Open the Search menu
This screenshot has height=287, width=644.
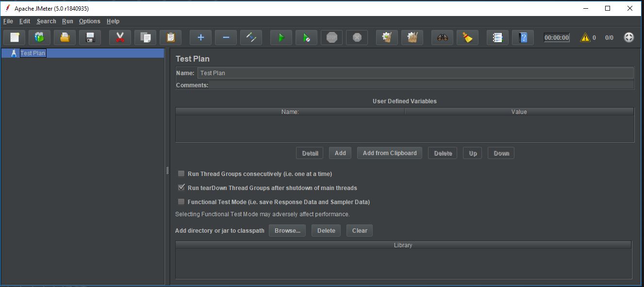pyautogui.click(x=46, y=21)
